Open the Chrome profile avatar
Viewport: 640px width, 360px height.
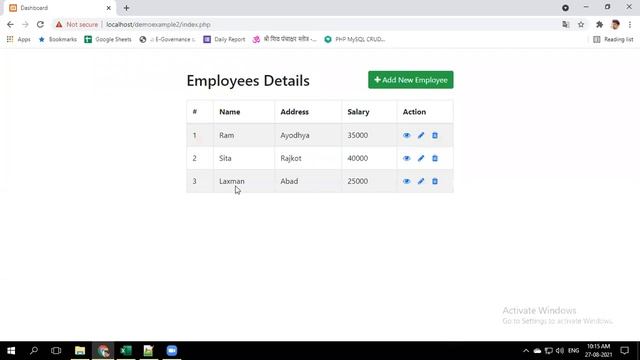click(x=615, y=24)
